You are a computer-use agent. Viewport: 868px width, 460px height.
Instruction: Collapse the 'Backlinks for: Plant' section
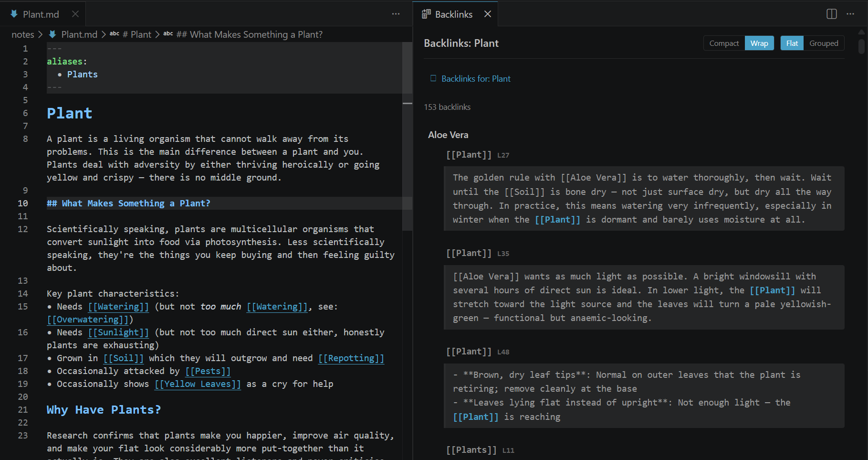pos(476,78)
